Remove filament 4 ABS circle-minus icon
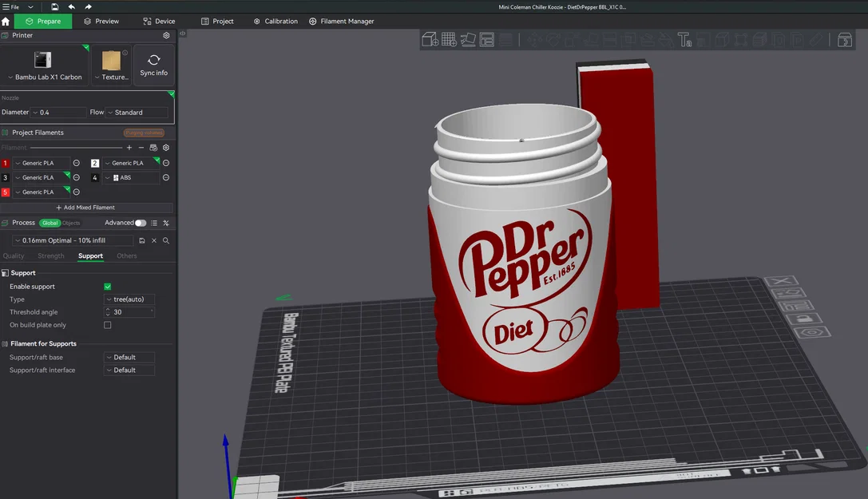868x499 pixels. tap(166, 177)
